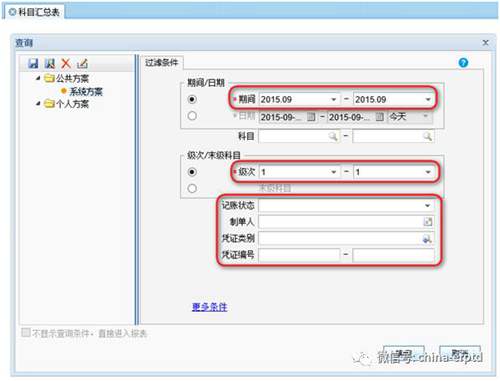
Task: Click the save scheme icon
Action: pos(33,63)
